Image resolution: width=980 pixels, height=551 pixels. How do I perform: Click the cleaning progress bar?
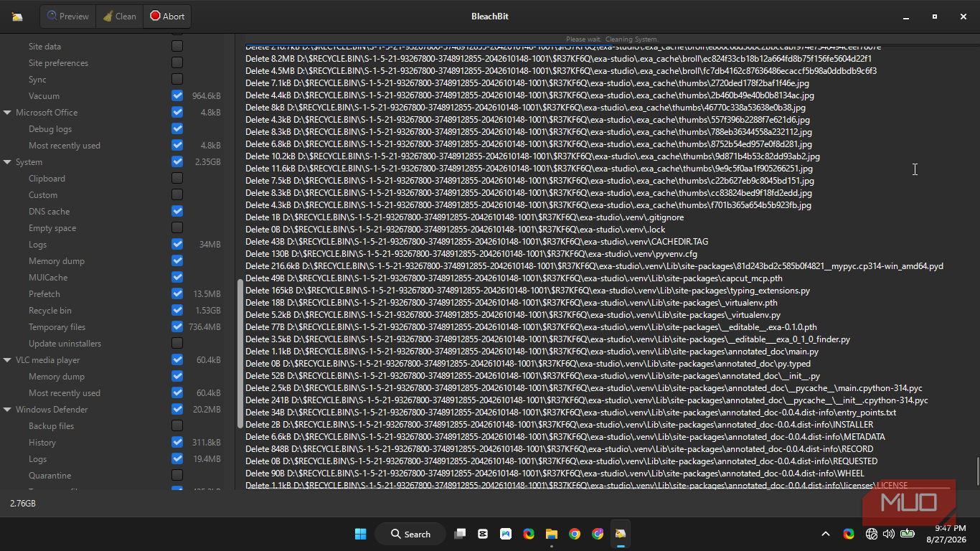[x=612, y=39]
